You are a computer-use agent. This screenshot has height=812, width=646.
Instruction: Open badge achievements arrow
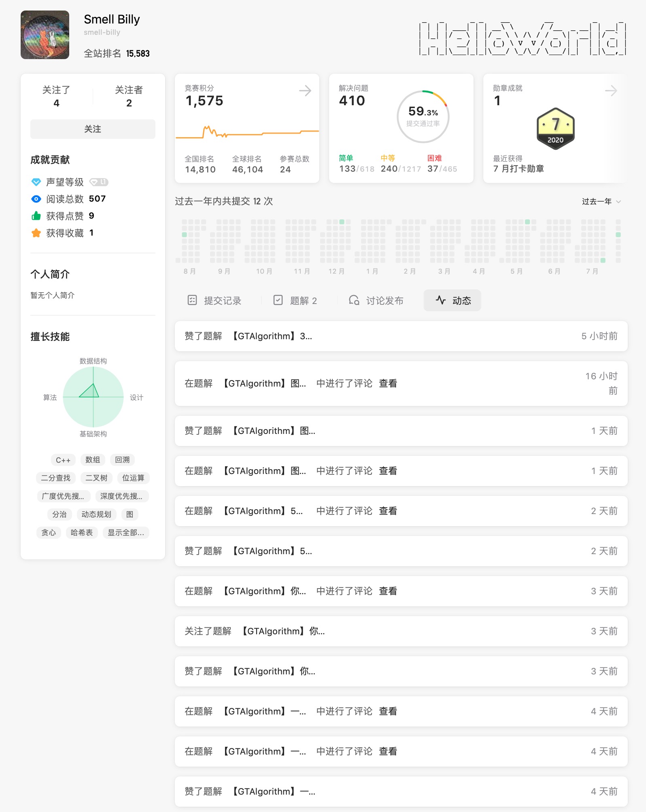point(611,91)
